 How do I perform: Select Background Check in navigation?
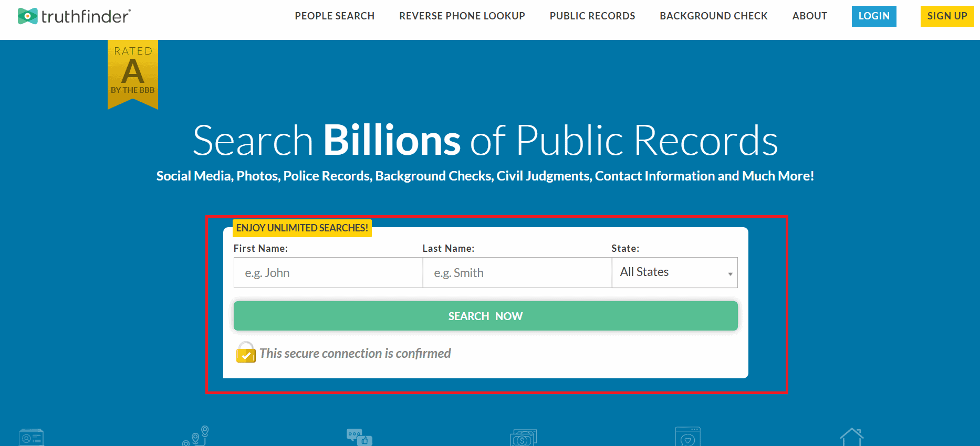[x=714, y=16]
